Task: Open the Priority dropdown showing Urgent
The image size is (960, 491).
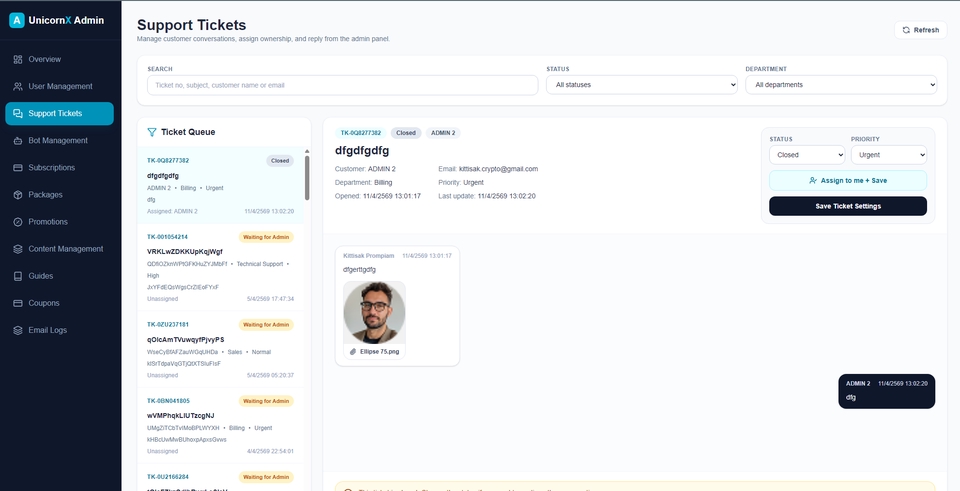Action: pyautogui.click(x=888, y=155)
